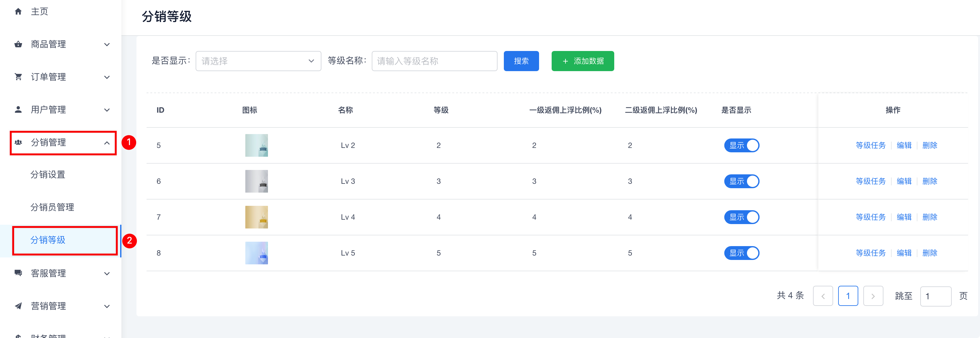Click 编辑 for Lv 4
The height and width of the screenshot is (338, 980).
click(904, 217)
